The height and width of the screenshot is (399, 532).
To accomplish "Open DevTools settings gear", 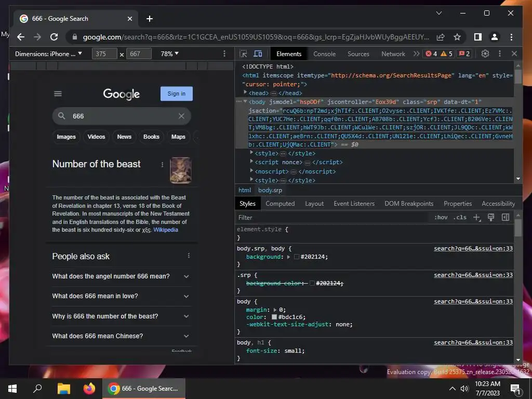I will point(485,54).
